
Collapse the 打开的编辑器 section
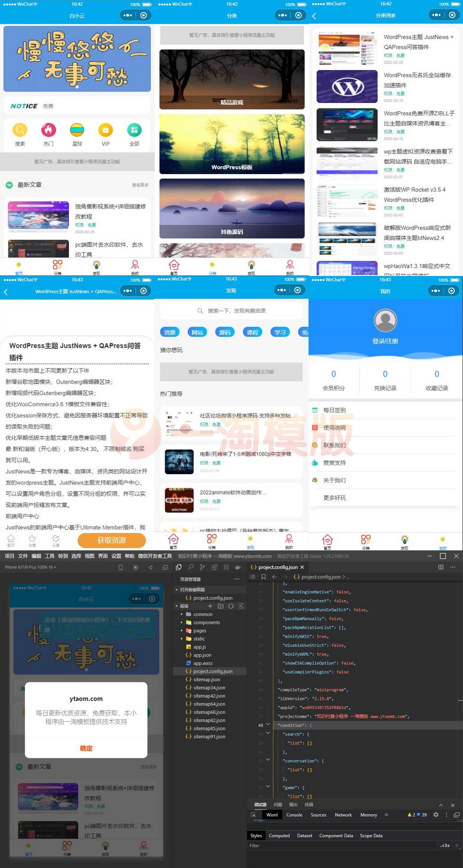point(177,589)
